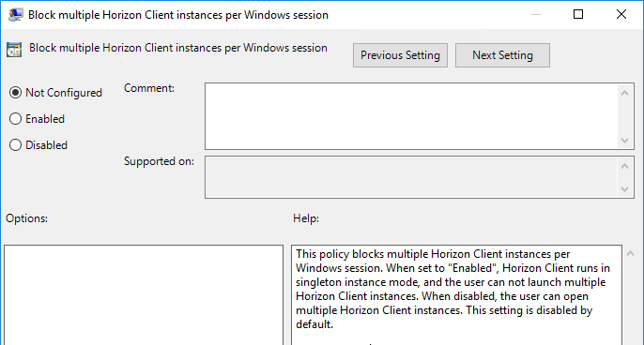Viewport: 644px width, 345px height.
Task: Click inside the Comment text box
Action: [411, 116]
